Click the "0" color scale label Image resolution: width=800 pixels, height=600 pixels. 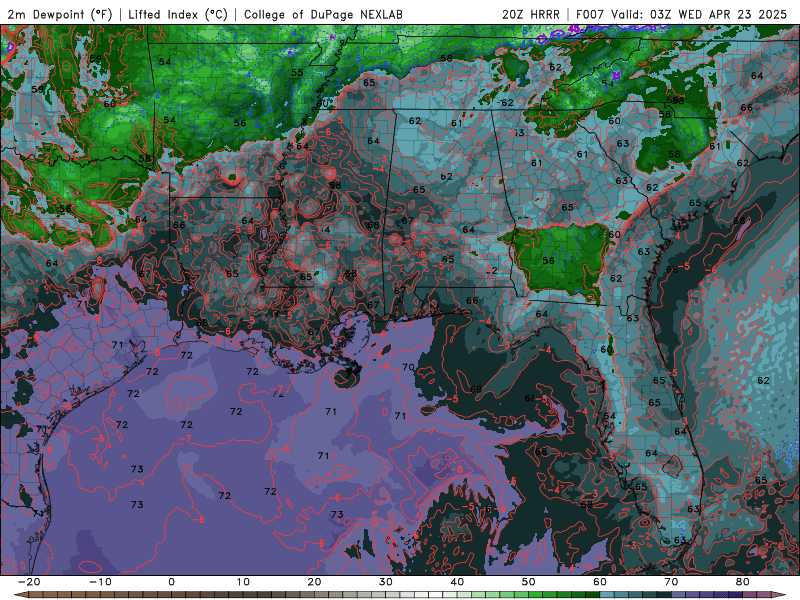click(x=171, y=582)
